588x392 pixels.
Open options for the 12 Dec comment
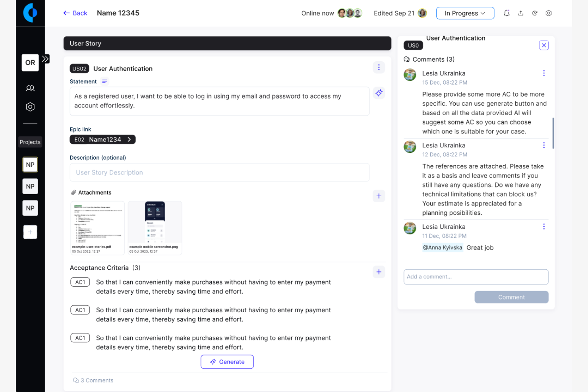point(544,145)
